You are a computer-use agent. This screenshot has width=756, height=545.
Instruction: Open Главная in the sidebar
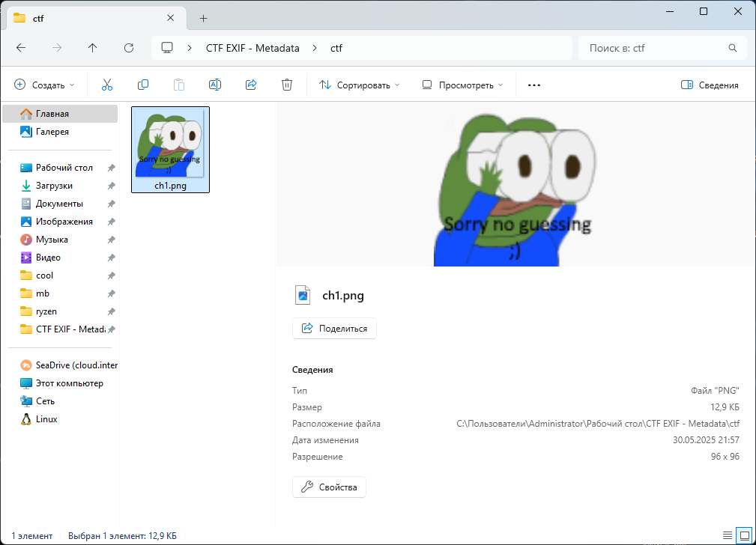pos(60,114)
